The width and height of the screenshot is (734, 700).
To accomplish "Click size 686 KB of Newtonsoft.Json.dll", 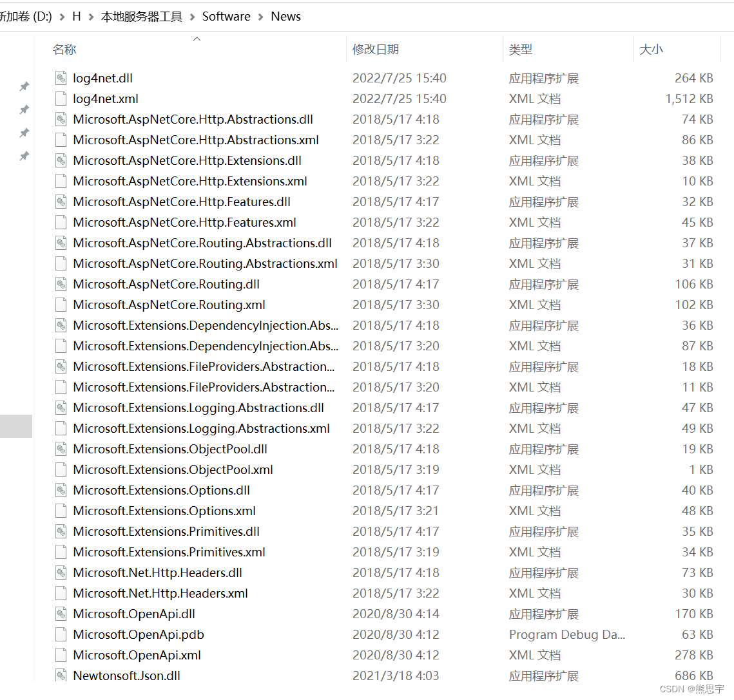I will 694,675.
